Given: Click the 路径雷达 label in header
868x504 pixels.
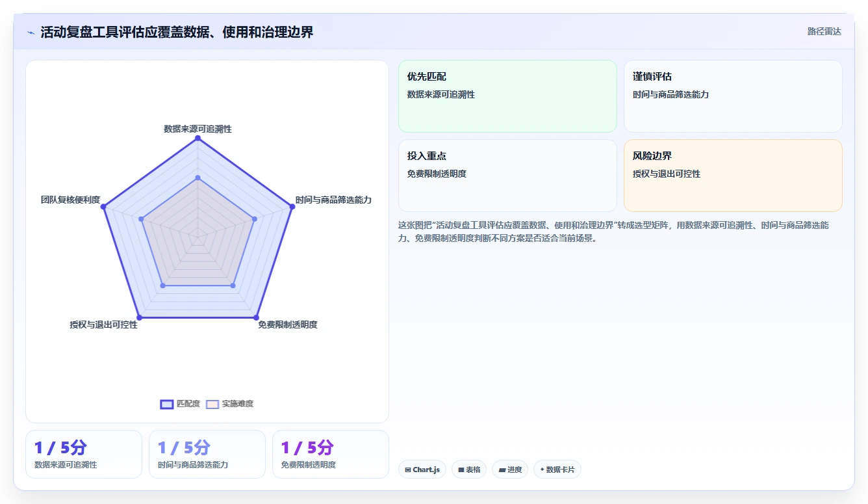Looking at the screenshot, I should click(824, 31).
